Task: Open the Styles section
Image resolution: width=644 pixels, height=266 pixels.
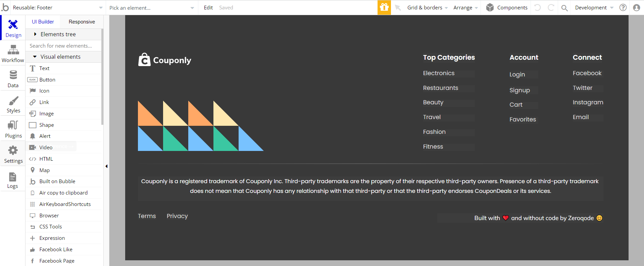Action: click(13, 103)
